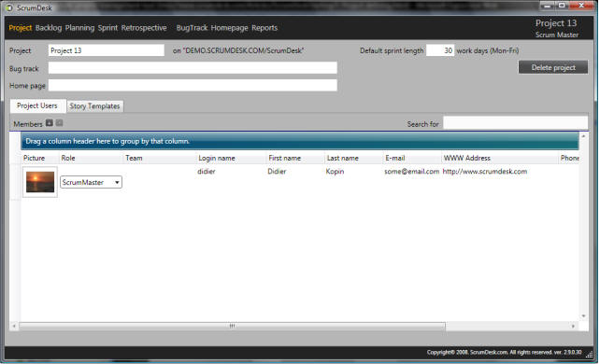Open the Backlog menu
This screenshot has height=364, width=600.
pyautogui.click(x=49, y=28)
